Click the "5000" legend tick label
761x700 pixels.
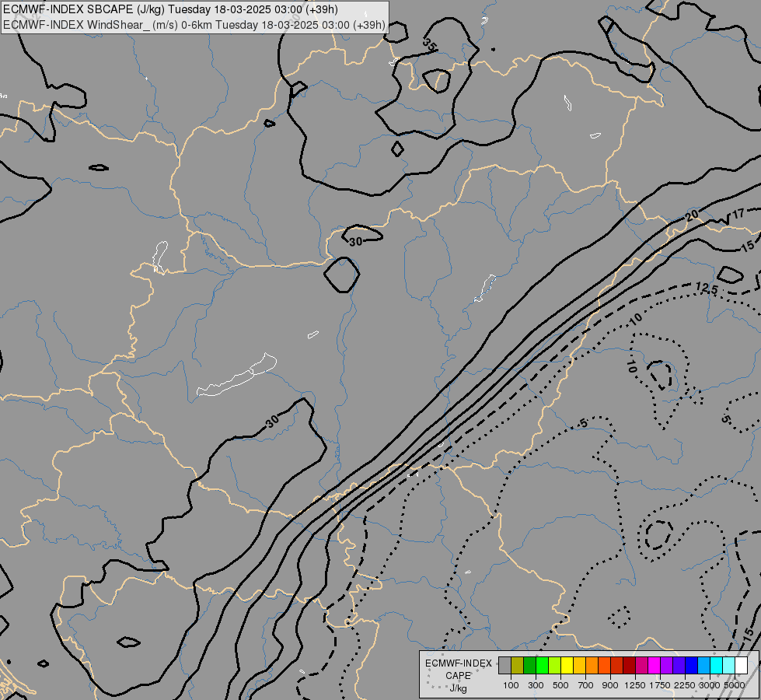735,685
